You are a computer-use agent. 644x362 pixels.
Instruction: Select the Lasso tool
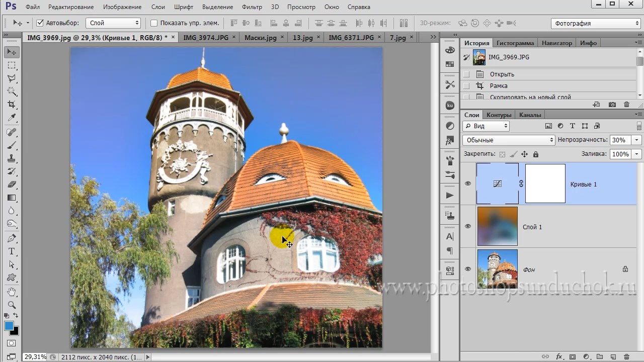12,78
